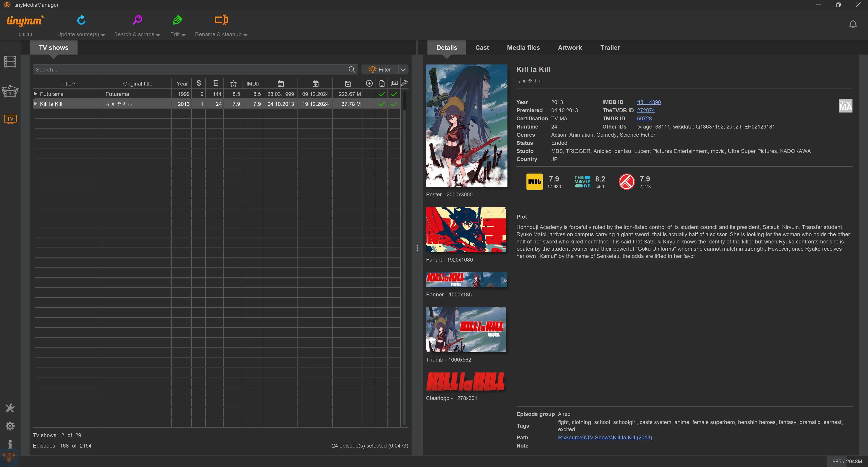Open the Movie sets module in sidebar
Viewport: 868px width, 467px height.
coord(10,91)
